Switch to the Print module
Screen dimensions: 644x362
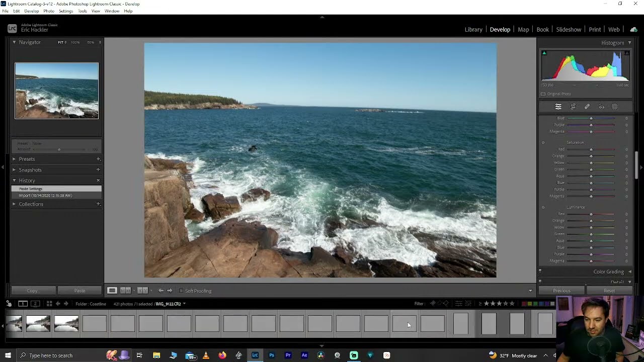coord(595,30)
